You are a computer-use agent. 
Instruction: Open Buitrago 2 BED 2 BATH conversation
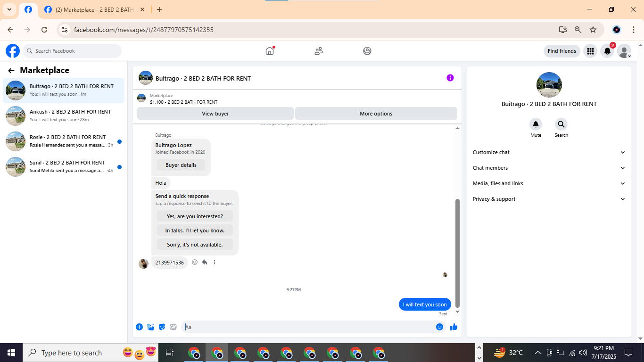click(64, 90)
